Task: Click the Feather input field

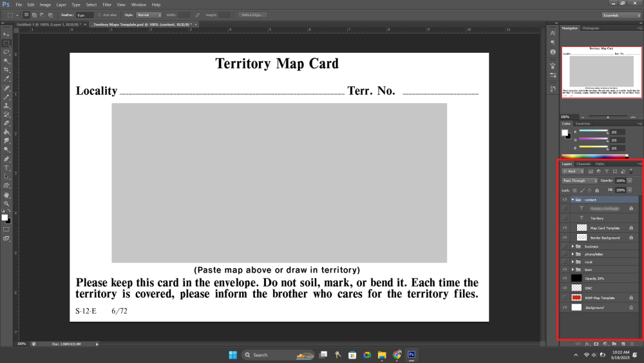Action: [84, 14]
